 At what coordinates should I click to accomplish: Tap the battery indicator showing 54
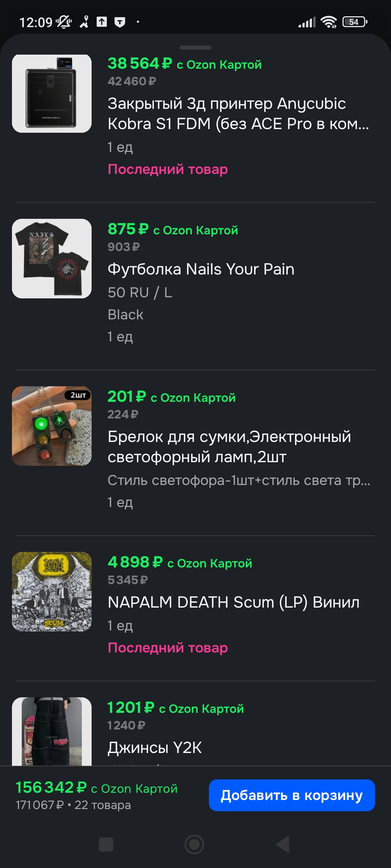[355, 22]
